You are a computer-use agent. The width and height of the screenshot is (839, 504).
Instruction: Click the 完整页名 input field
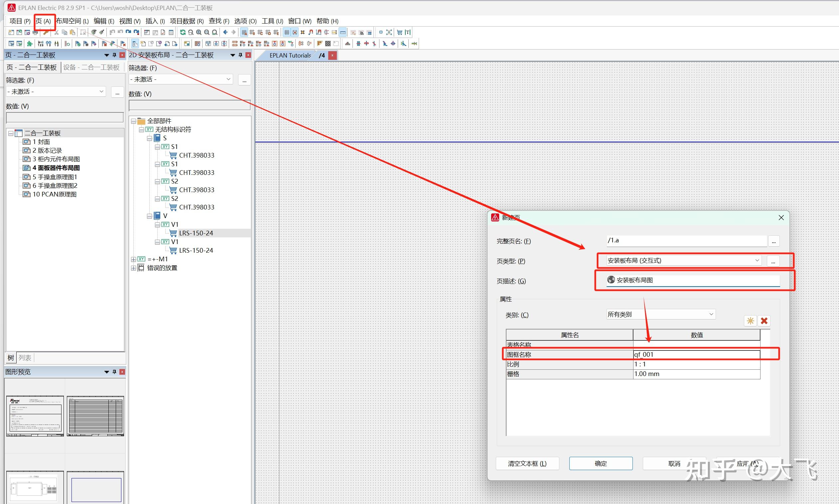click(x=687, y=241)
